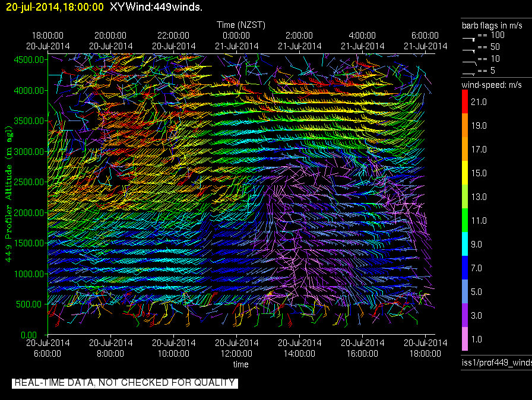Click the 'barb flags in m/s' legend heading

click(492, 26)
